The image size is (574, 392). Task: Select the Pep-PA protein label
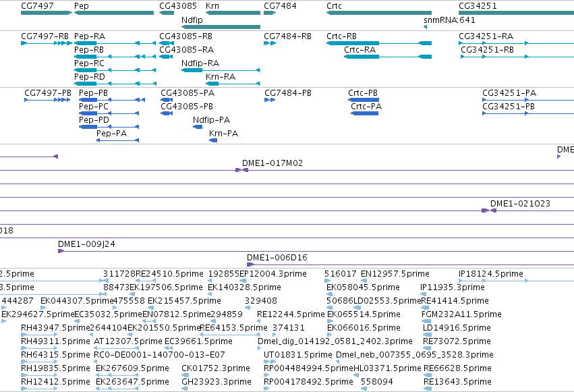tap(112, 134)
